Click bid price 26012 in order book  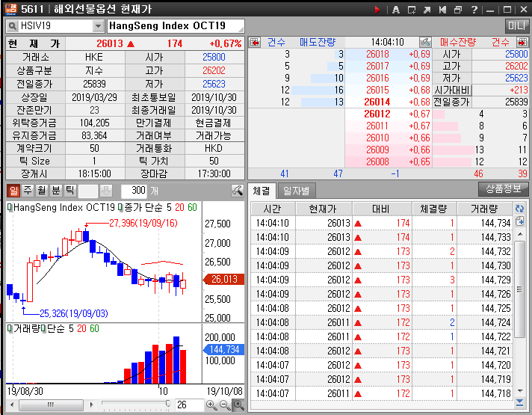[x=377, y=114]
